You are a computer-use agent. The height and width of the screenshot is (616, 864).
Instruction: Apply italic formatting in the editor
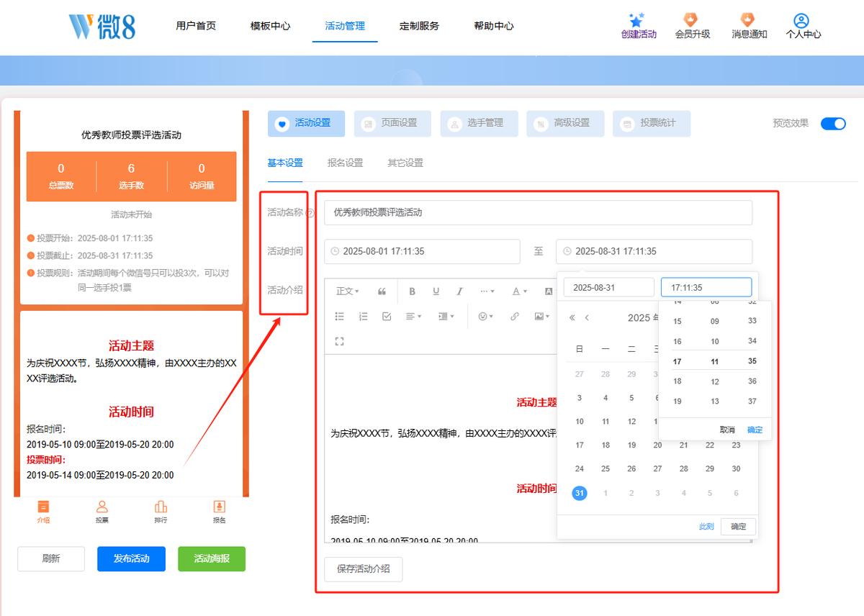[459, 291]
